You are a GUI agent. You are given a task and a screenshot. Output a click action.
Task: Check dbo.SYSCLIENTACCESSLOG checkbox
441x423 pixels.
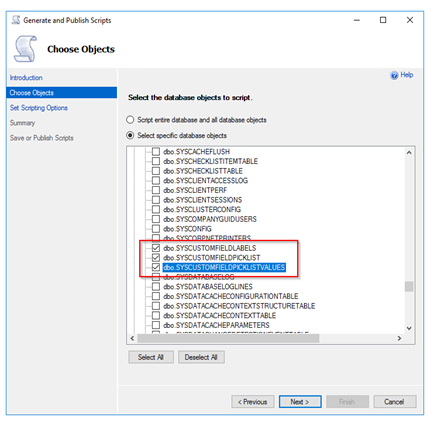coord(156,181)
